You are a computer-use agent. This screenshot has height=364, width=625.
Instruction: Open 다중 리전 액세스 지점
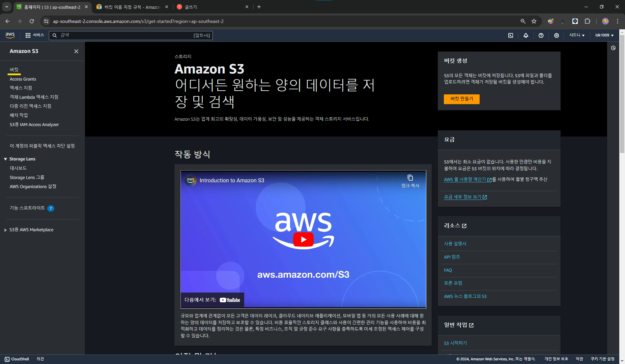(x=30, y=106)
